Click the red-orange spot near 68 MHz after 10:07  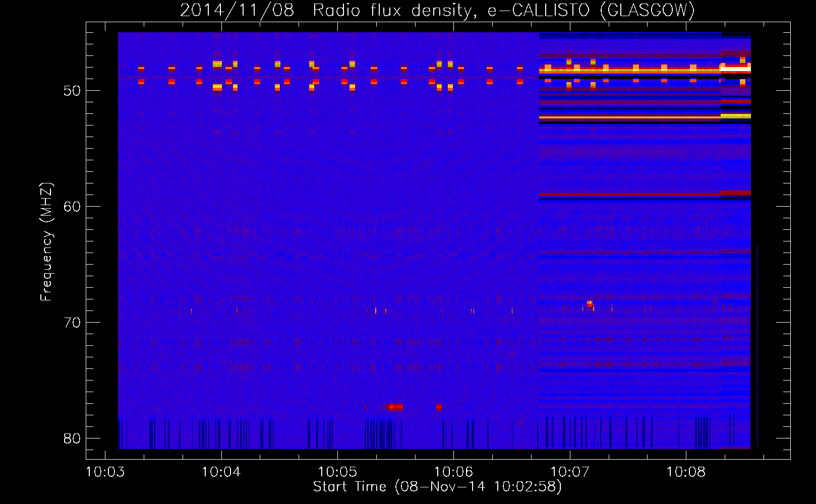(x=590, y=304)
